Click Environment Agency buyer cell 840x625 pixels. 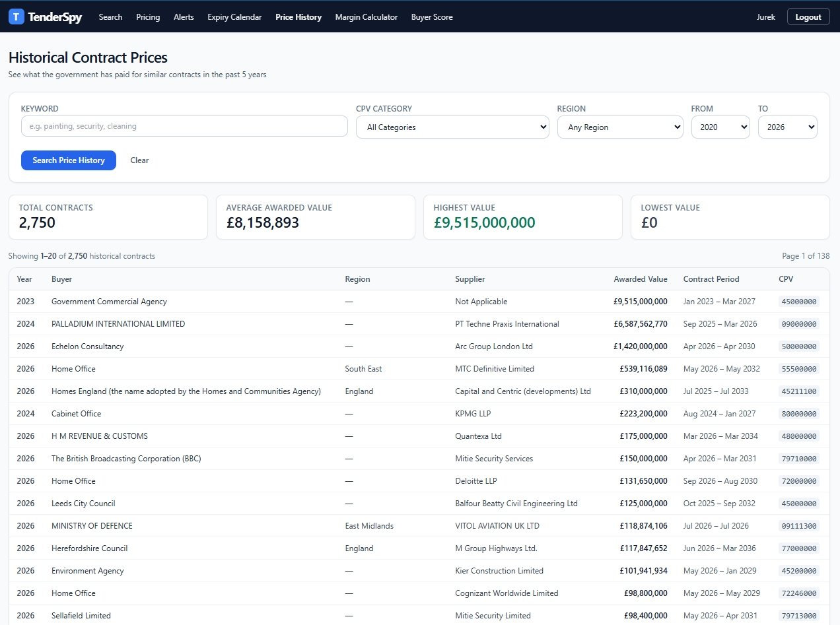88,571
